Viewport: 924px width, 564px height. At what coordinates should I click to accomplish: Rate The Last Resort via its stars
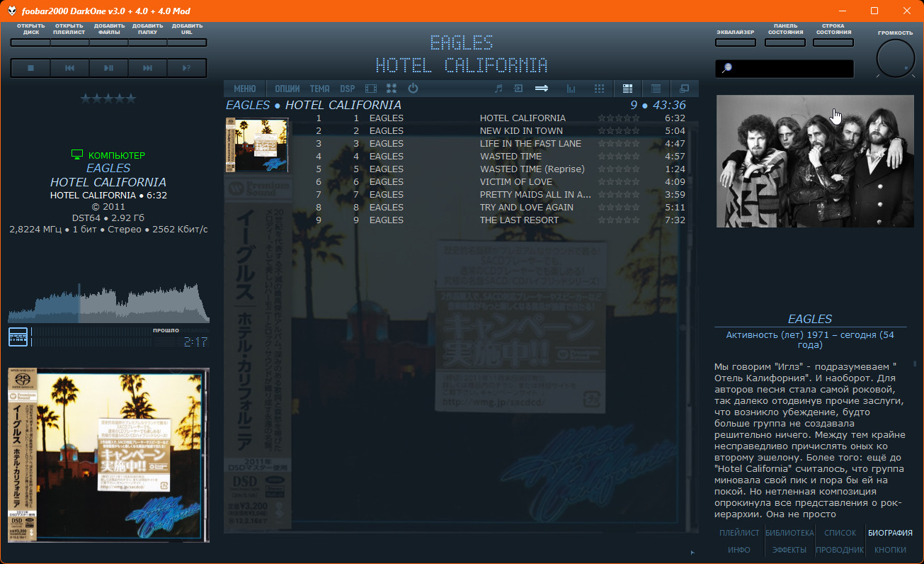619,220
